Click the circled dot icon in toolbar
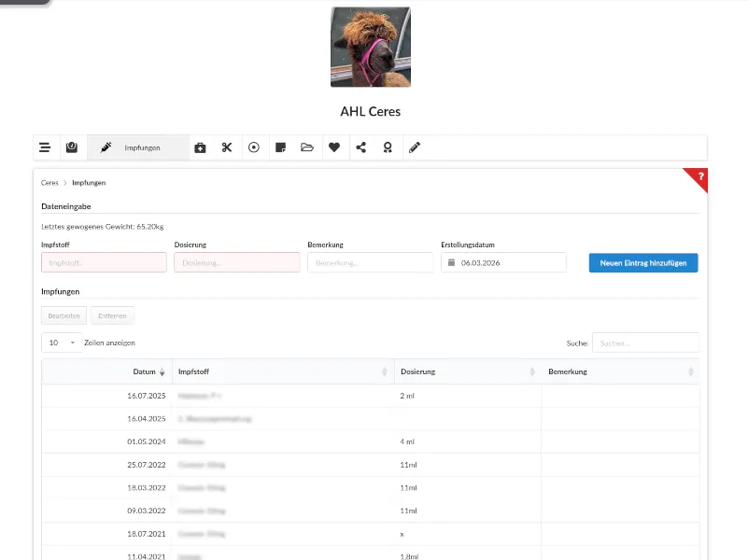The width and height of the screenshot is (748, 560). click(x=253, y=147)
